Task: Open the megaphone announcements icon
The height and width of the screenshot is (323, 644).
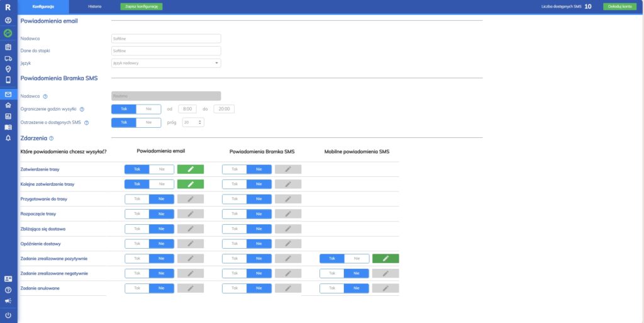Action: [8, 301]
